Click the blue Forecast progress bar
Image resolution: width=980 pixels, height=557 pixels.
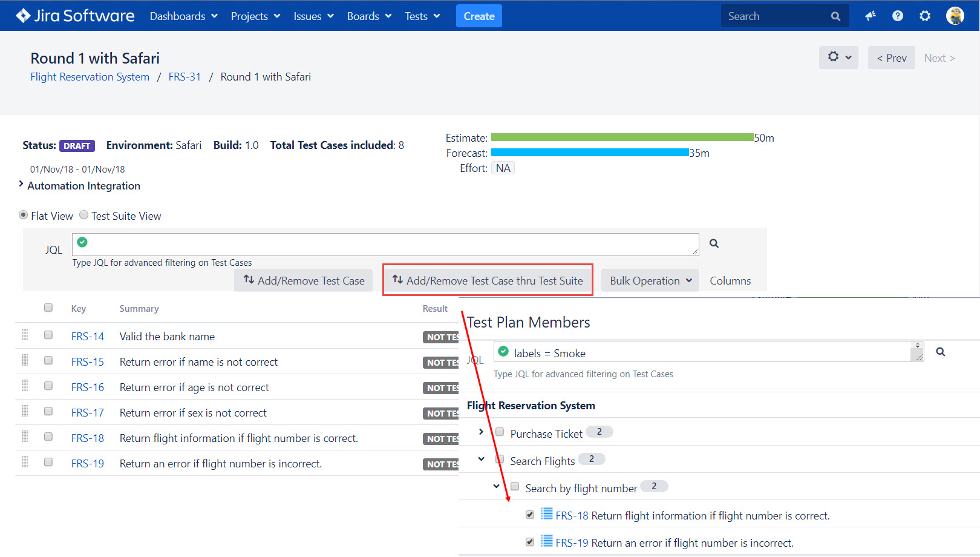(590, 153)
